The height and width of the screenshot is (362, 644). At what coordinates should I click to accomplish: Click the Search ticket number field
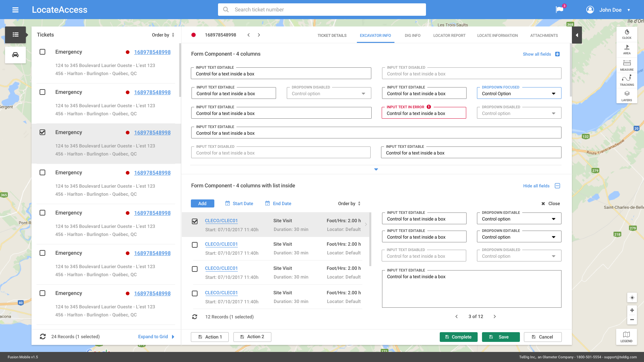pos(322,10)
